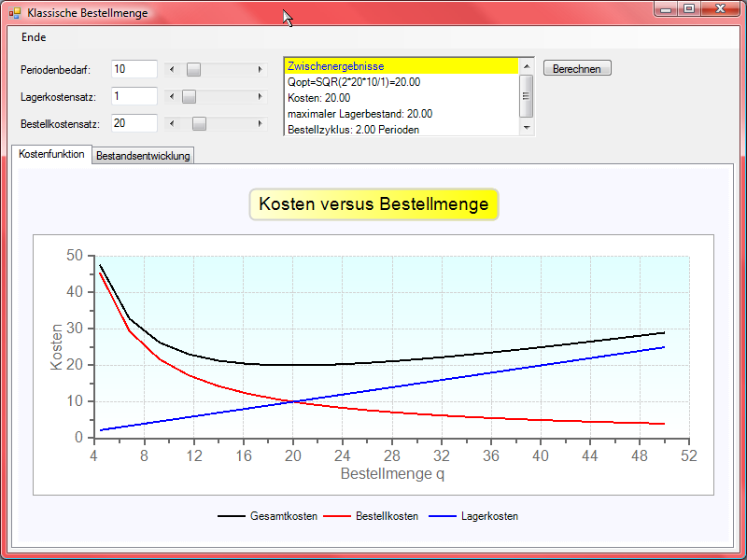Click the Bestellkostensatz value field
This screenshot has height=560, width=747.
[134, 123]
